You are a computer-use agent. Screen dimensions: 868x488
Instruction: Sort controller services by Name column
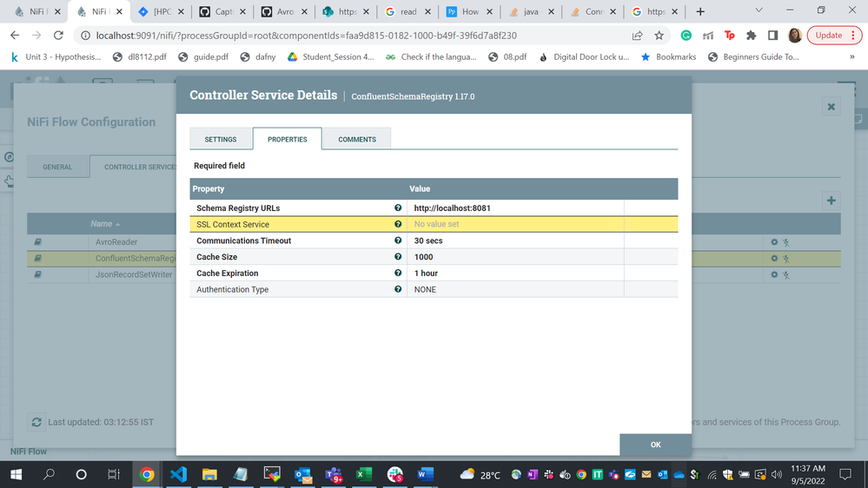pos(105,223)
